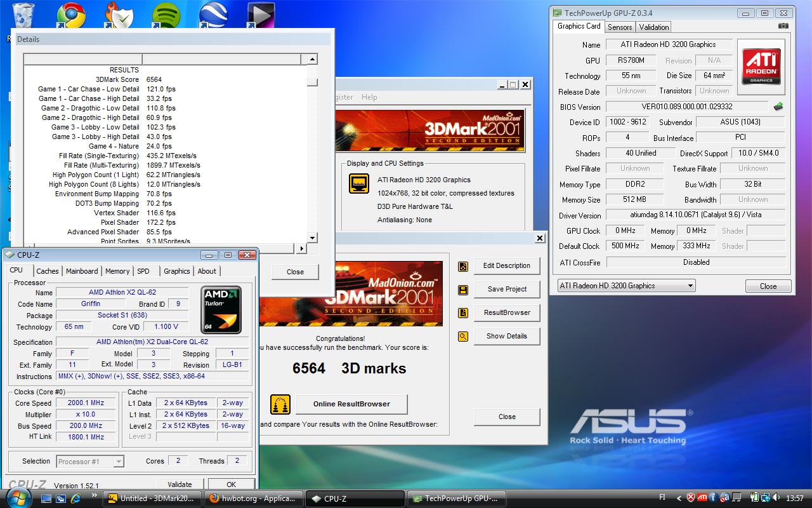Click the Edit Description button

507,266
